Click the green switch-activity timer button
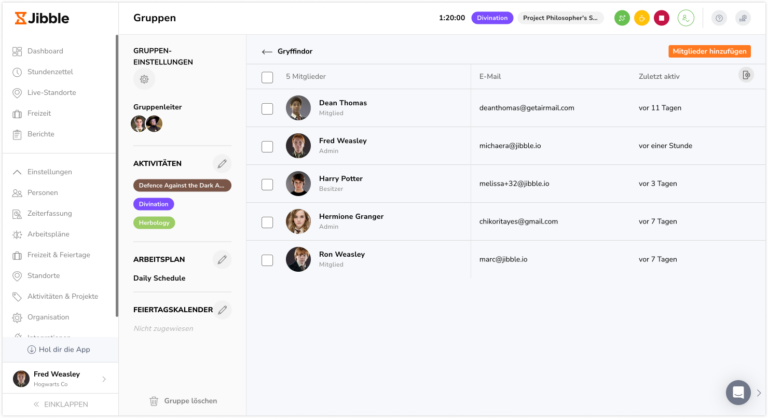This screenshot has width=768, height=418. pos(622,18)
